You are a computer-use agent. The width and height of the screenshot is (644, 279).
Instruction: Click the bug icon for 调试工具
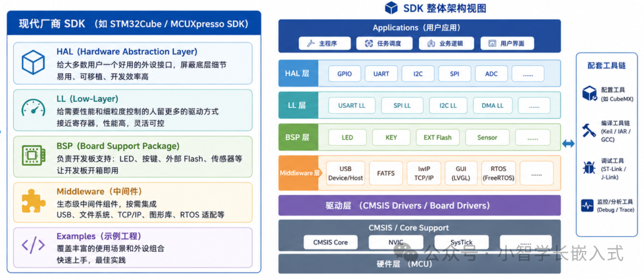[x=589, y=168]
